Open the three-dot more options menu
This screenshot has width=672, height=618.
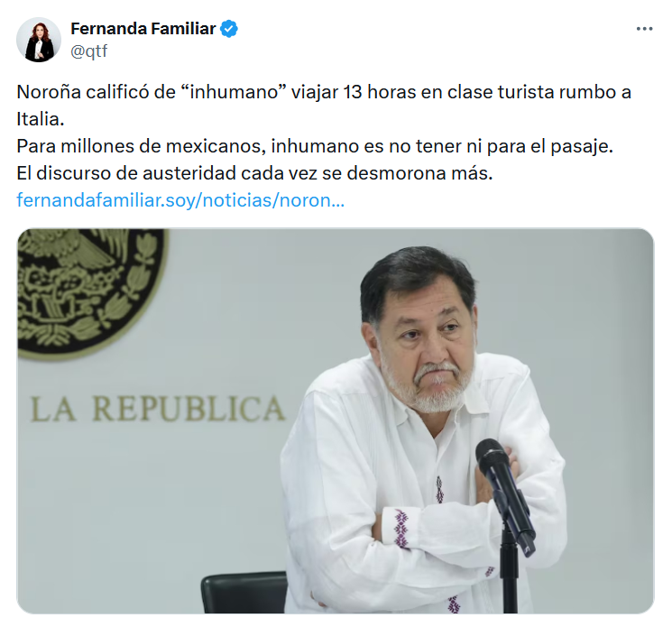[644, 29]
